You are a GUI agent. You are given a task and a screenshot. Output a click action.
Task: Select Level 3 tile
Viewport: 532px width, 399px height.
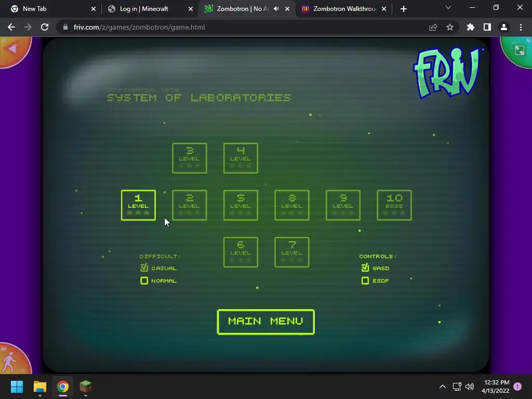point(189,158)
